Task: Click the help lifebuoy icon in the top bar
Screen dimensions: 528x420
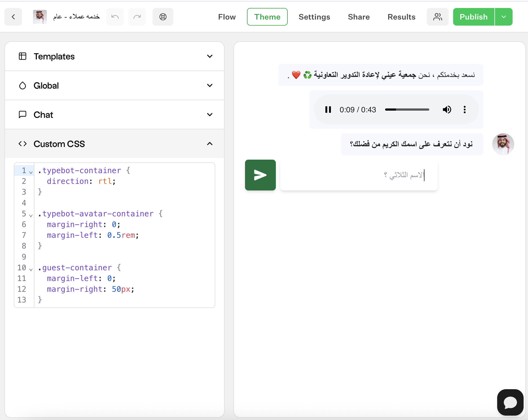Action: (163, 17)
